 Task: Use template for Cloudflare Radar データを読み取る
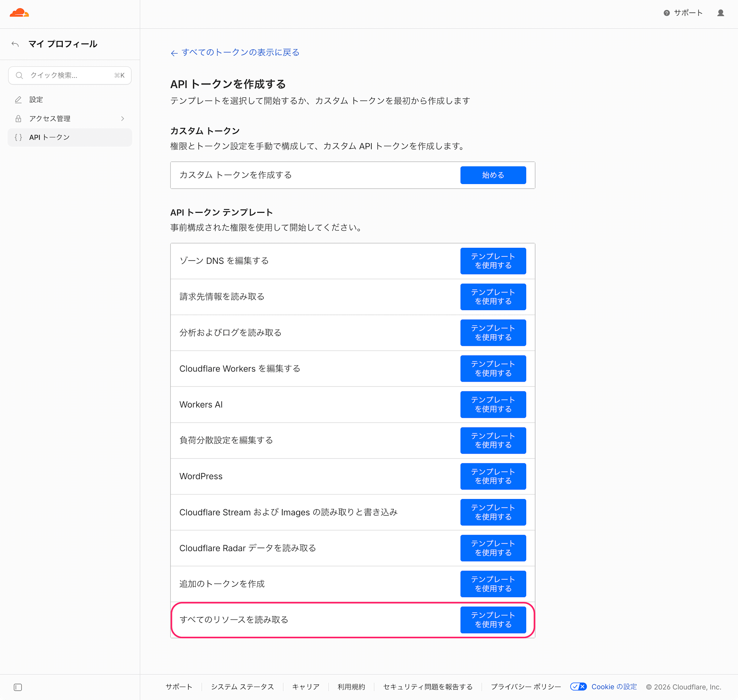click(493, 548)
